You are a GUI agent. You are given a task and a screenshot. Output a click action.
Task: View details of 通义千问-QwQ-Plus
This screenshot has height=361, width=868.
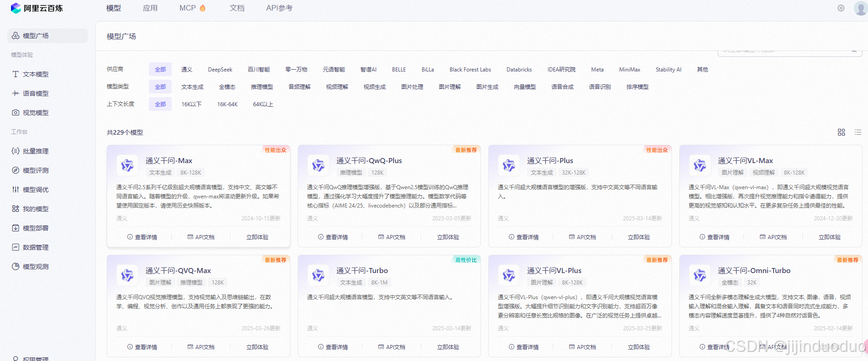click(x=333, y=237)
